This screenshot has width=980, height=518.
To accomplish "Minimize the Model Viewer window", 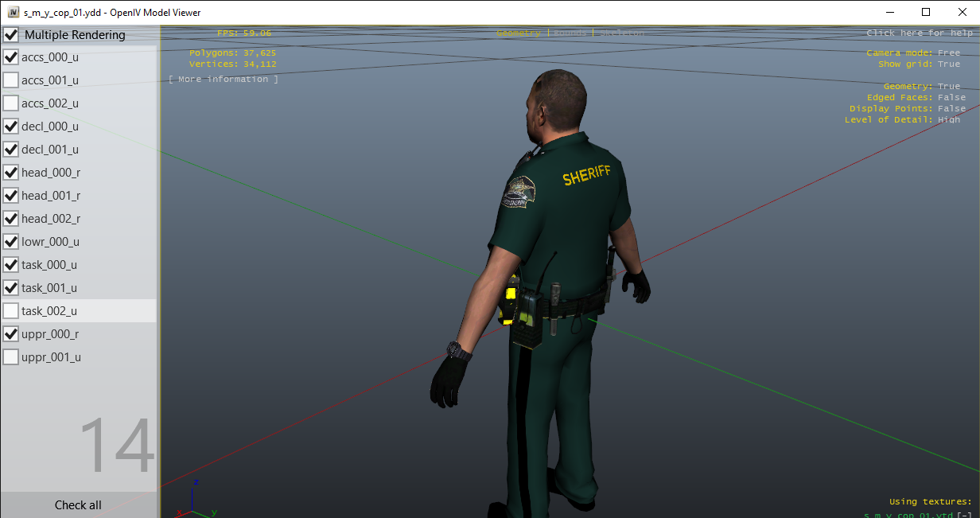I will [x=889, y=13].
